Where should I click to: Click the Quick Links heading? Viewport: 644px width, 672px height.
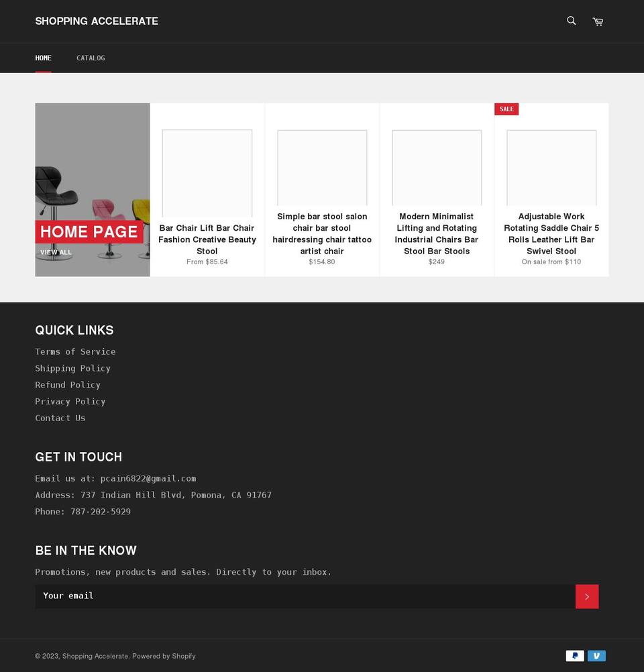pos(74,330)
